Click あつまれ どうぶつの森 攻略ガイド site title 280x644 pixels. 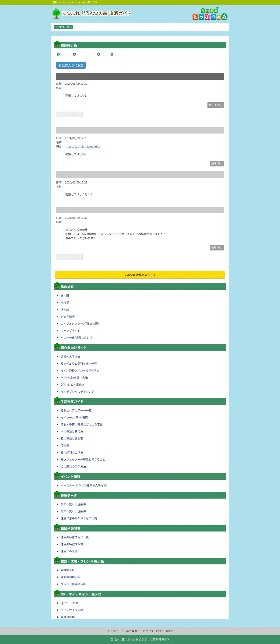click(97, 13)
